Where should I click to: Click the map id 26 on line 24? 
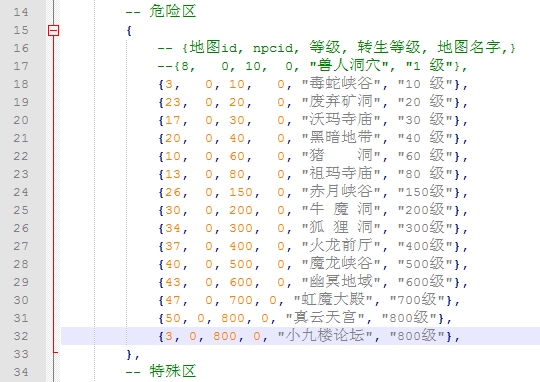[x=173, y=192]
